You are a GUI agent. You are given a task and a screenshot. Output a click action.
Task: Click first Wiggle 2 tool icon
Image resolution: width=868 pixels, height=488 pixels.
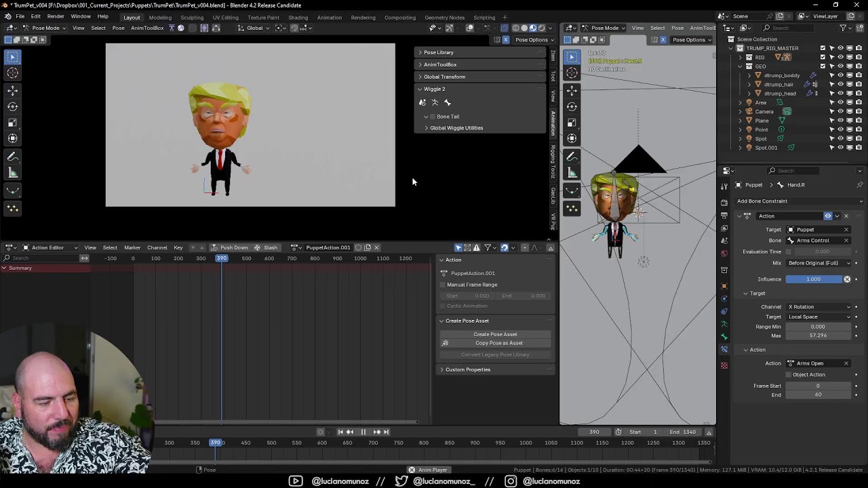pyautogui.click(x=422, y=102)
